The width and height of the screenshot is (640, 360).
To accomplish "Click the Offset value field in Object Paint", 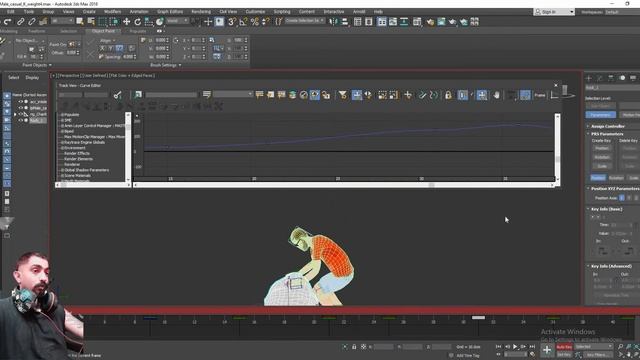I will [x=72, y=53].
